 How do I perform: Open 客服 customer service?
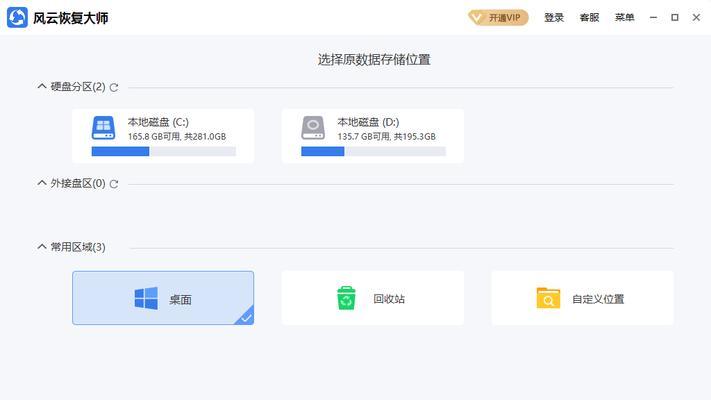(x=589, y=18)
